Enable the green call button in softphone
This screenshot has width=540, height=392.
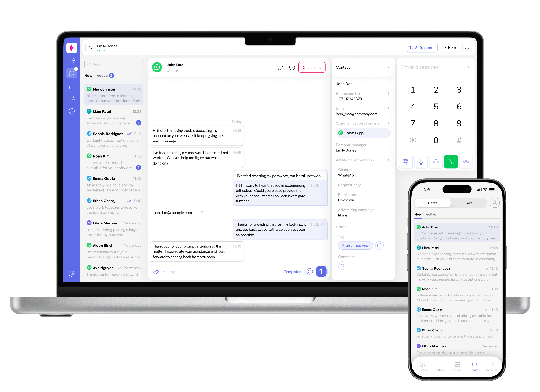point(450,162)
